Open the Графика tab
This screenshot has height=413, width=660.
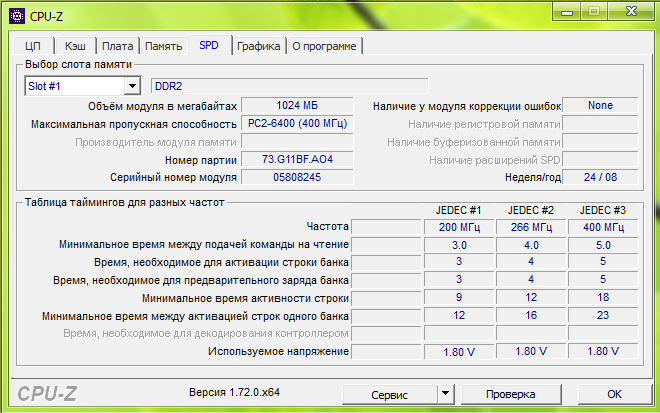pos(258,45)
